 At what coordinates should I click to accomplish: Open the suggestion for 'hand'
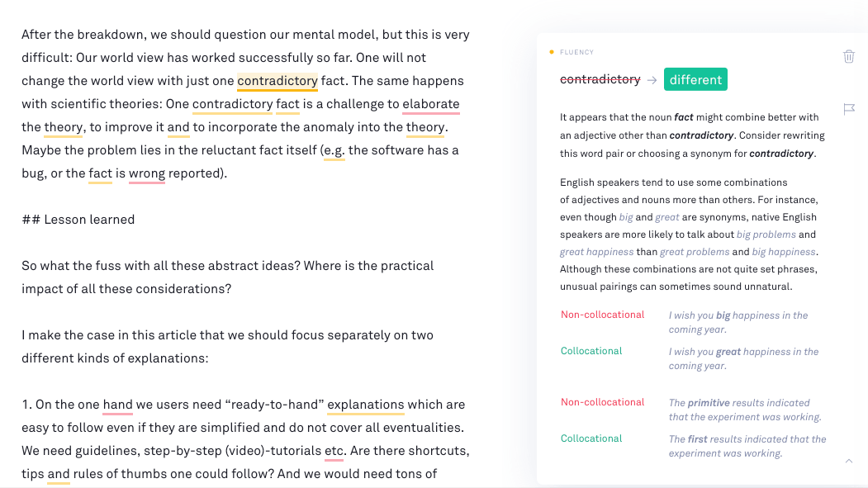117,405
